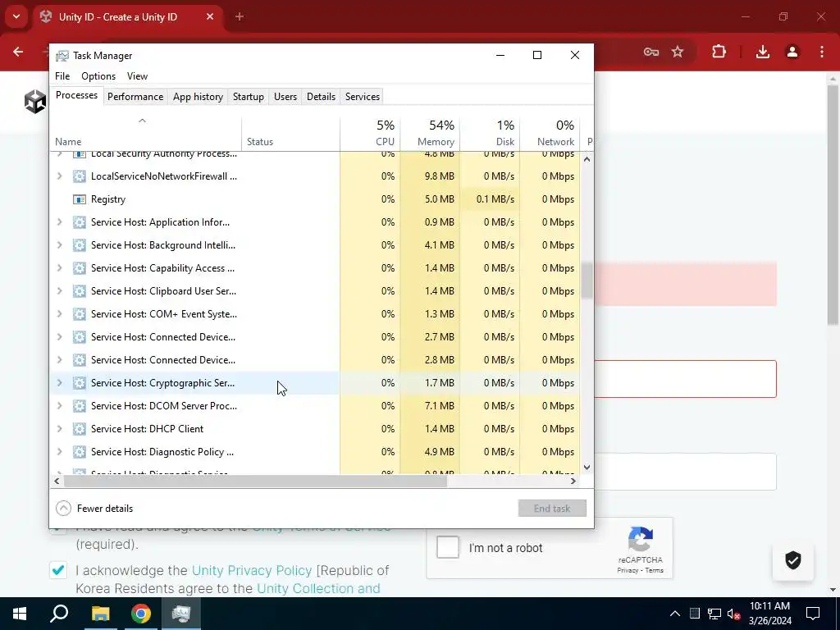Click the shield badge on the page
The image size is (840, 630).
[x=793, y=560]
